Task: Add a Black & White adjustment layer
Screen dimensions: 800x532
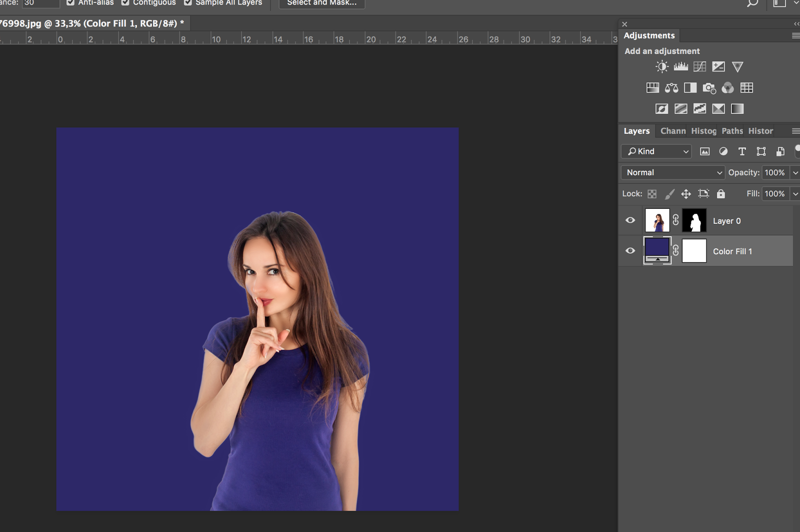Action: [x=690, y=88]
